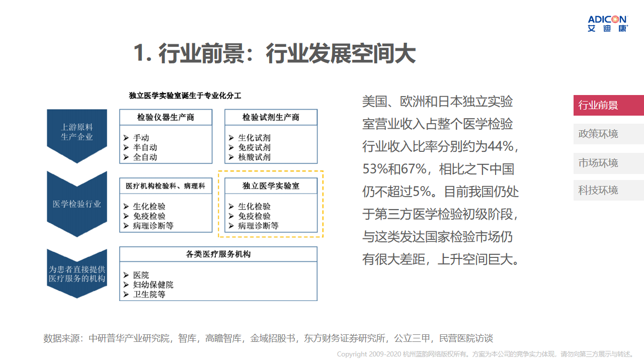Click the 全自动 bullet item
This screenshot has height=362, width=644.
pyautogui.click(x=145, y=157)
